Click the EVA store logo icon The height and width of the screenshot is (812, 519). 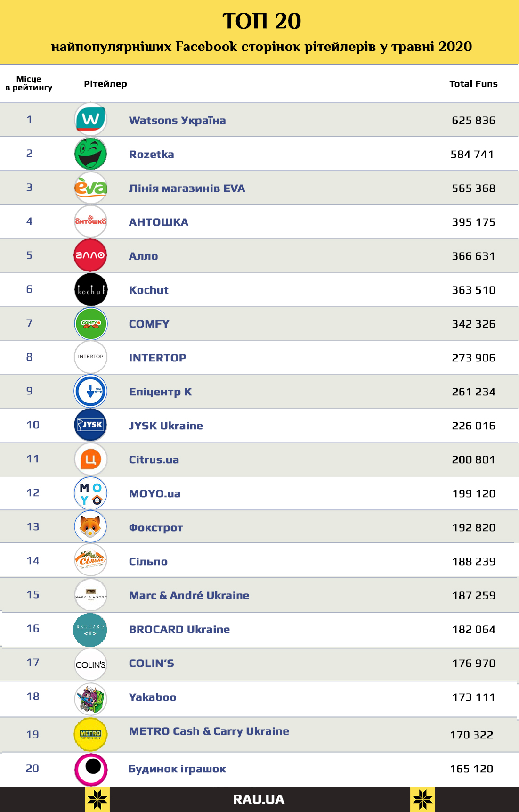click(91, 188)
